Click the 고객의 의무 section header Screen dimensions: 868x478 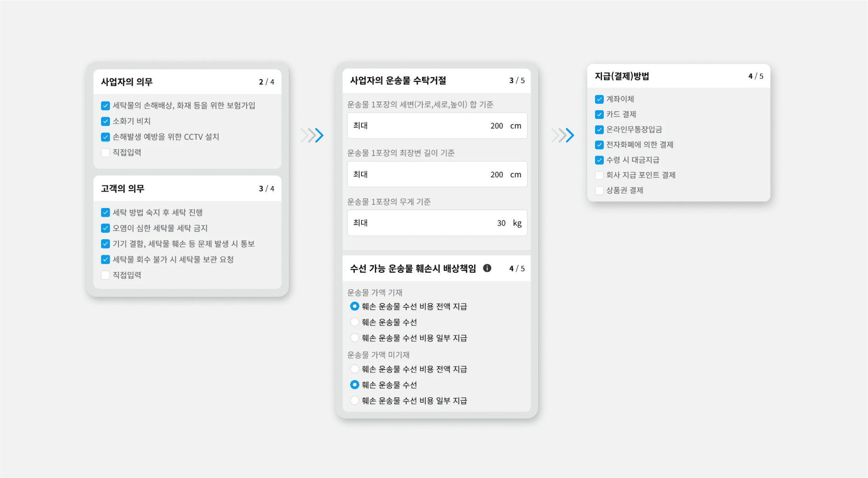click(x=187, y=188)
